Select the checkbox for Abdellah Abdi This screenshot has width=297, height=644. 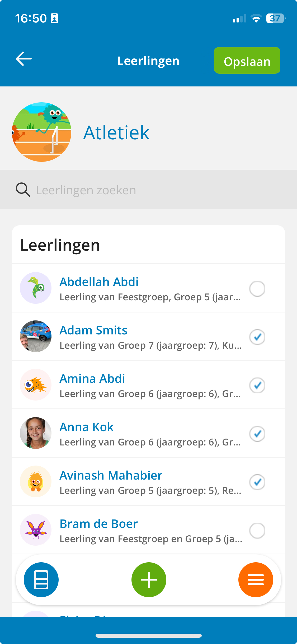[257, 288]
